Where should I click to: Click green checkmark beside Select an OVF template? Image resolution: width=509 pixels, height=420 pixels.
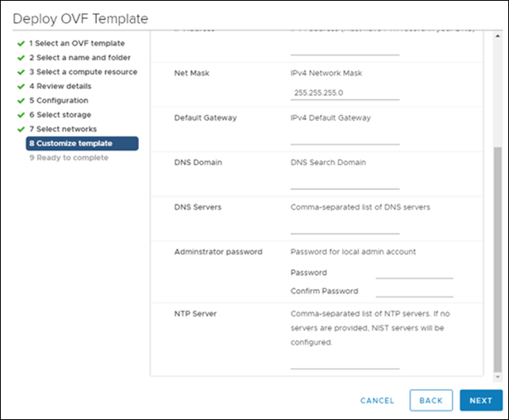[x=21, y=43]
